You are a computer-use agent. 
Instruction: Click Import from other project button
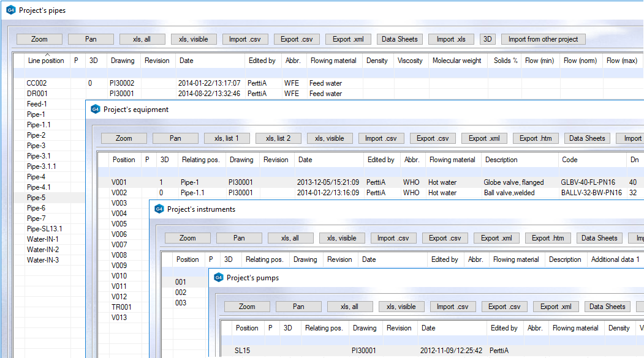543,39
